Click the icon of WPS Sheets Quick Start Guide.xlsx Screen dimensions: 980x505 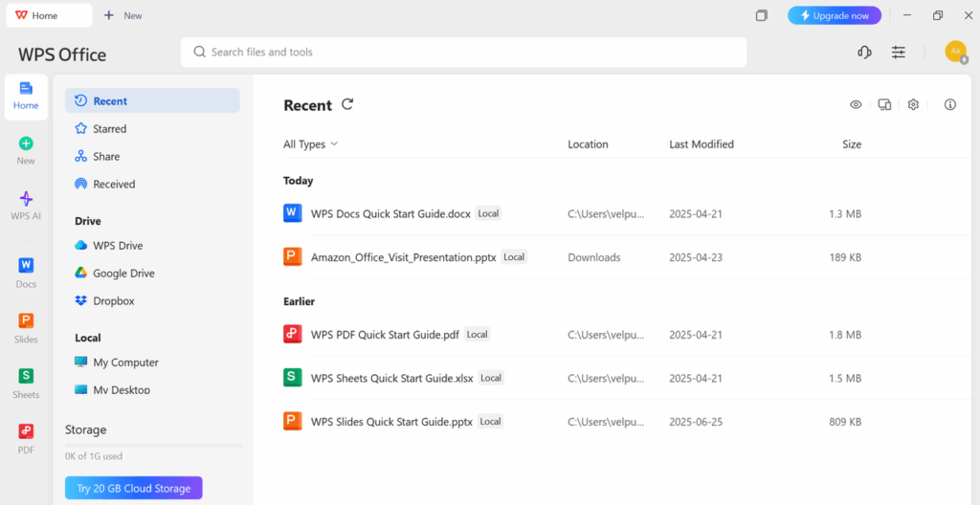pos(293,378)
